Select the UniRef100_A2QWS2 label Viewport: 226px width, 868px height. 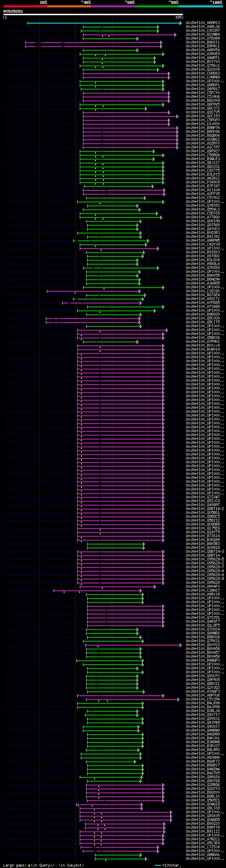[203, 140]
